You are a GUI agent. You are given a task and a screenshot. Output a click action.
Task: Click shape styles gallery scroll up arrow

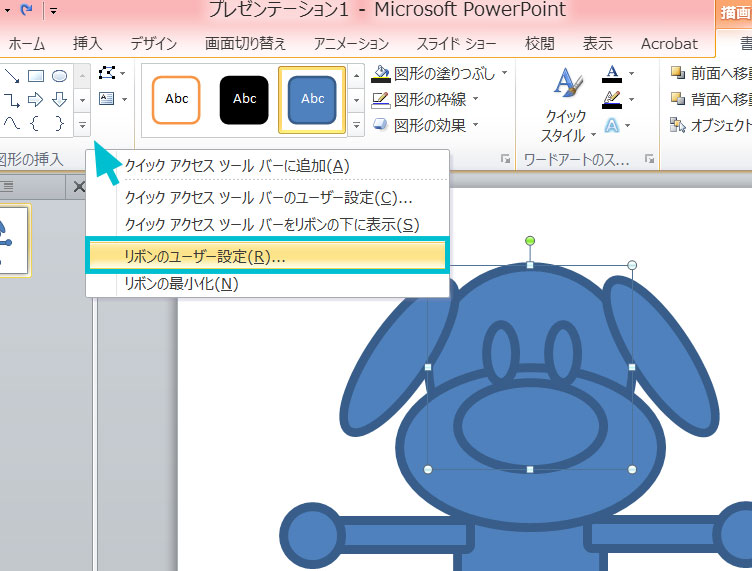pyautogui.click(x=356, y=76)
